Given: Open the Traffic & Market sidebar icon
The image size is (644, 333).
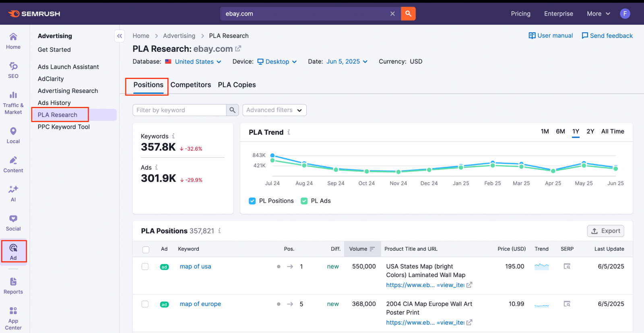Looking at the screenshot, I should [x=13, y=103].
